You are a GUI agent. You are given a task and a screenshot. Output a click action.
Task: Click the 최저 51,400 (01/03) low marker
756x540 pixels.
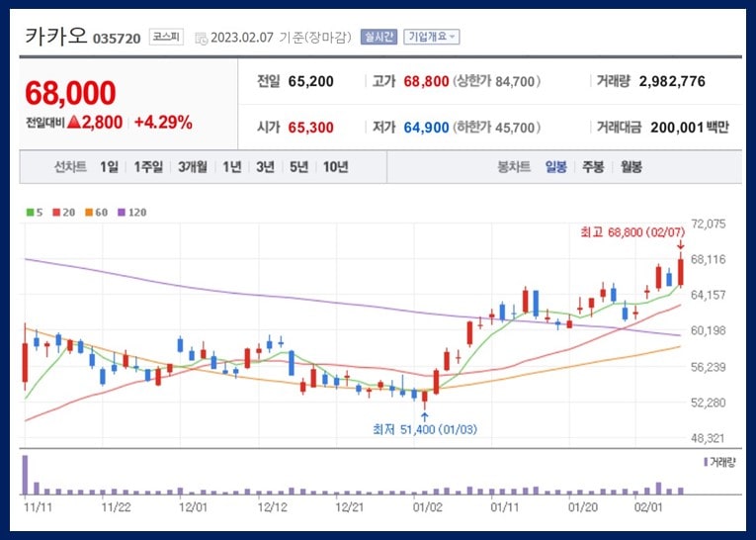click(x=425, y=429)
